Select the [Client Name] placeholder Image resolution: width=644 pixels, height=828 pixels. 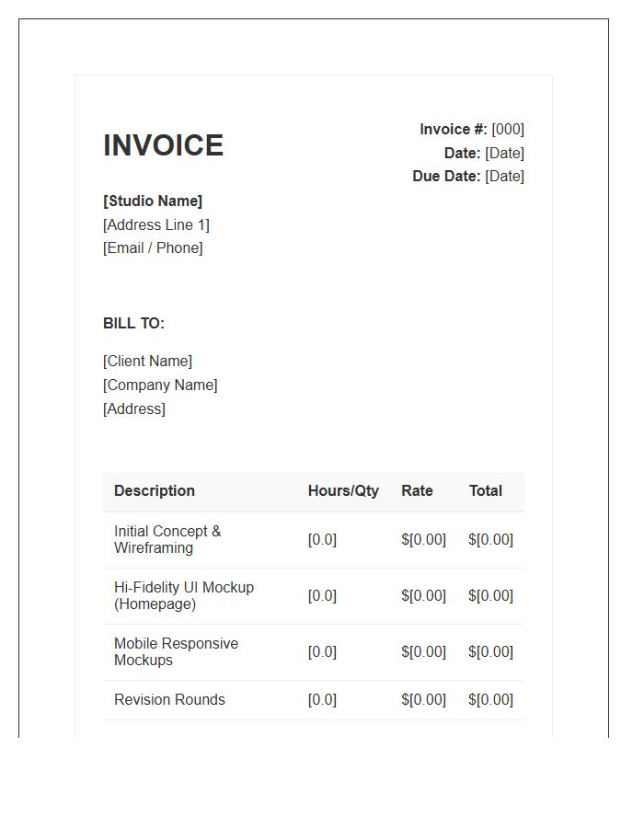(x=148, y=362)
